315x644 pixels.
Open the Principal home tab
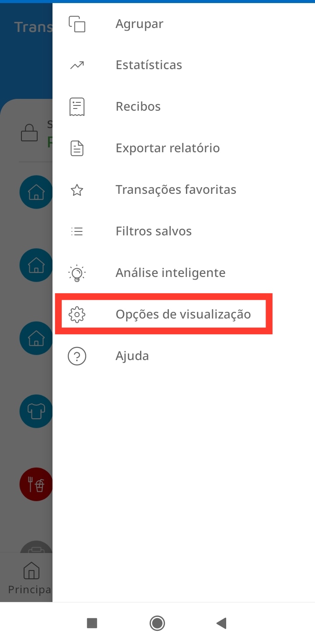tap(30, 578)
